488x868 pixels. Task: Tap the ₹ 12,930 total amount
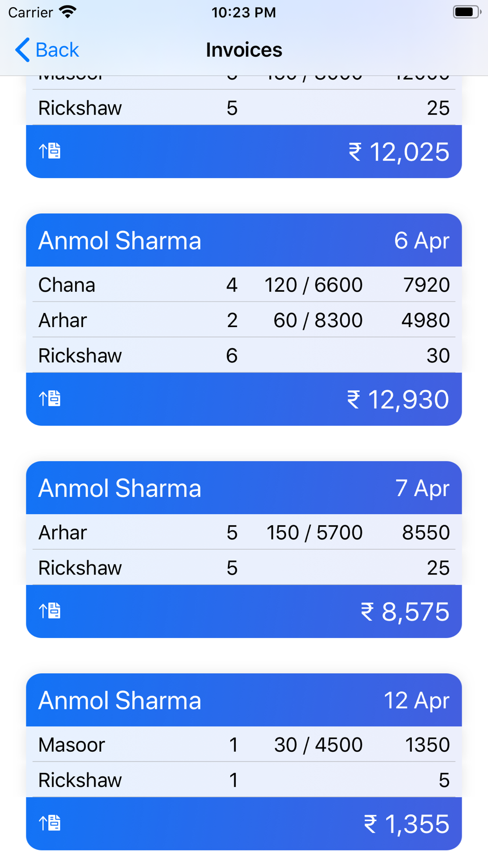(398, 399)
